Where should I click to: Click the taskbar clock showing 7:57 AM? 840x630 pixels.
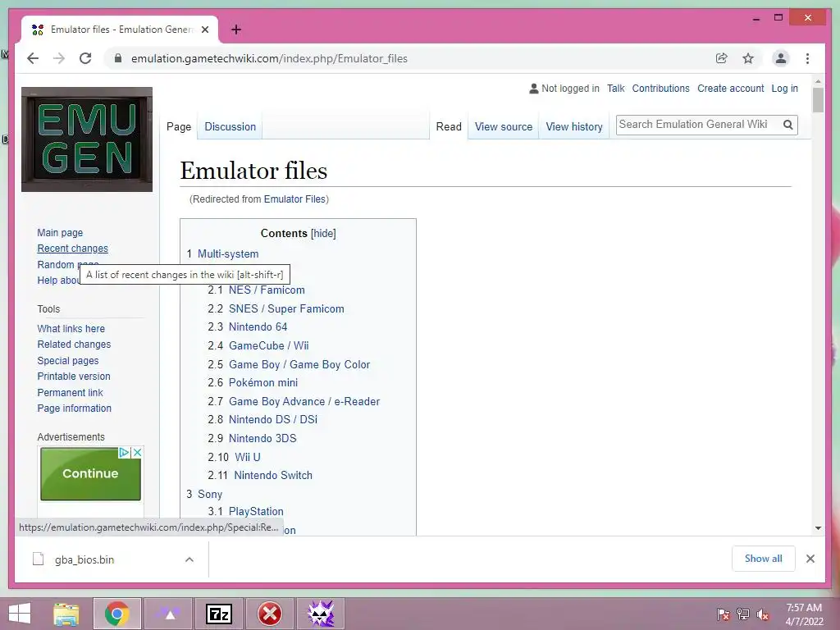coord(804,614)
